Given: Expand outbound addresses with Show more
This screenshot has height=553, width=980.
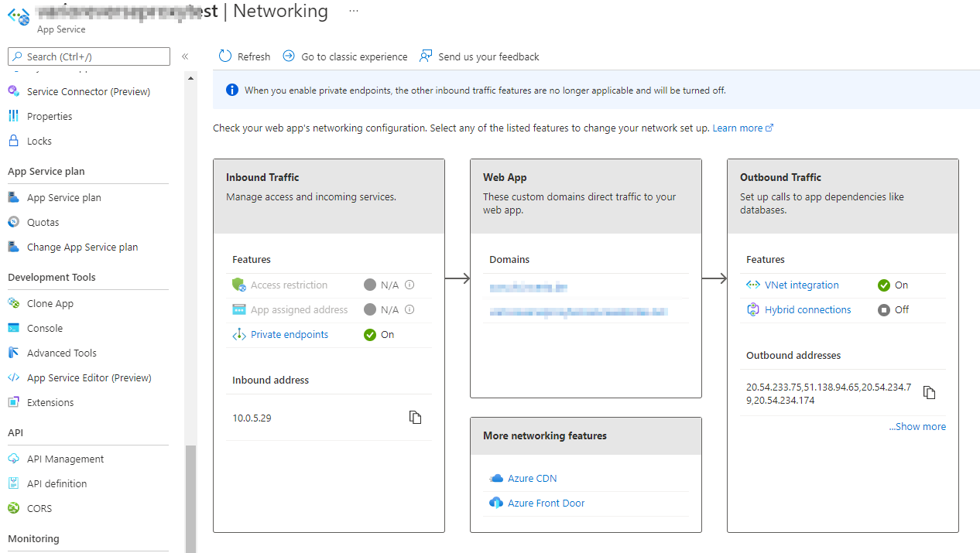Looking at the screenshot, I should 917,426.
